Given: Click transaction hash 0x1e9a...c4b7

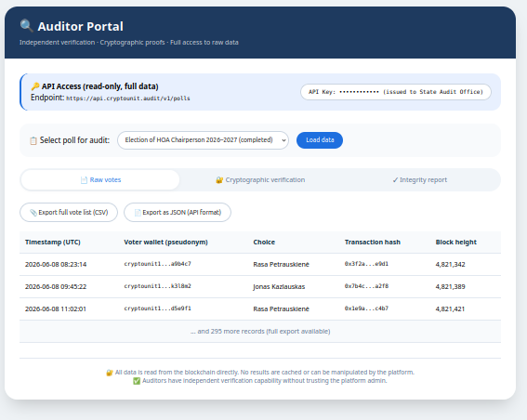Looking at the screenshot, I should pos(366,308).
